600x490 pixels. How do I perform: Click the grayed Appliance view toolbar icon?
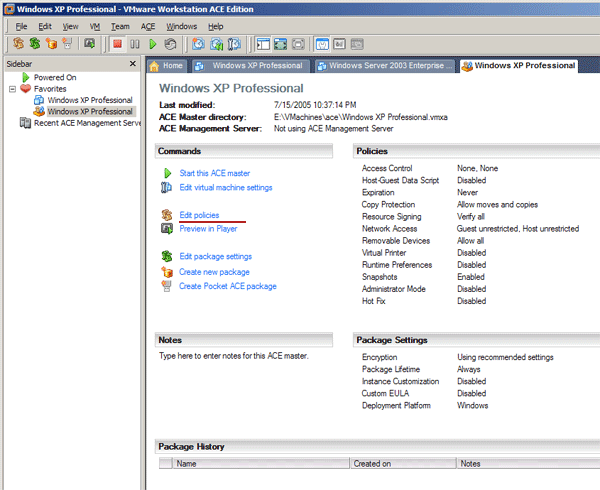(357, 44)
